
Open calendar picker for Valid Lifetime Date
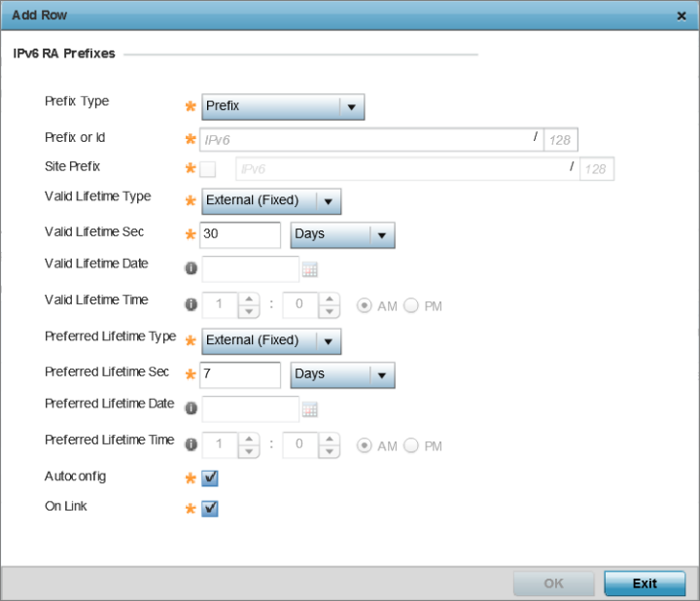pyautogui.click(x=311, y=269)
